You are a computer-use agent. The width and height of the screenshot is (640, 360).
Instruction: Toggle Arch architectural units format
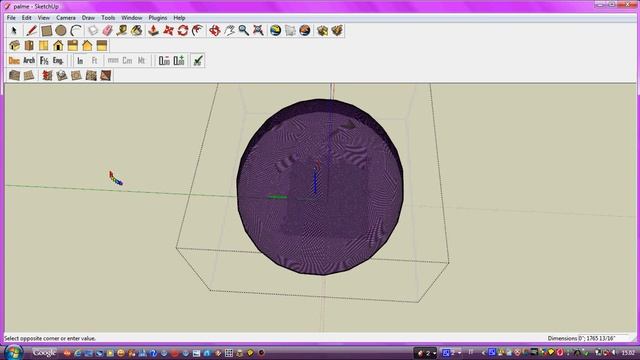tap(29, 61)
